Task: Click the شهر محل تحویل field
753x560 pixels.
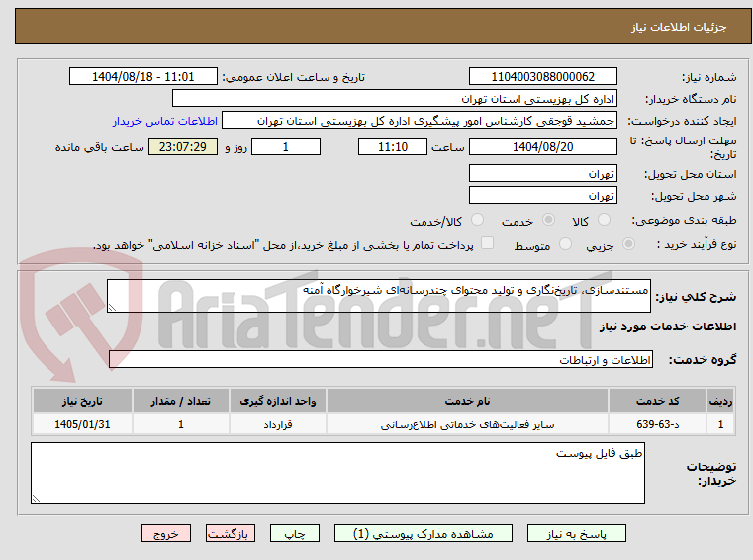Action: [542, 196]
